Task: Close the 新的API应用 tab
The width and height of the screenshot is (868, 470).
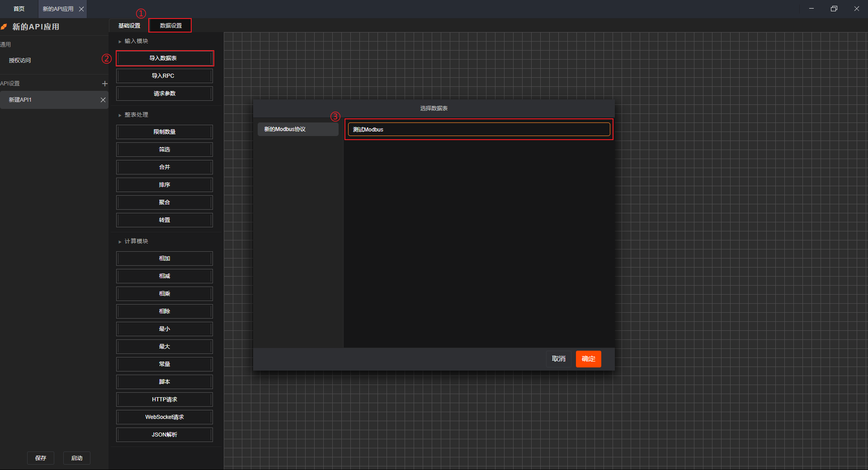Action: pos(81,9)
